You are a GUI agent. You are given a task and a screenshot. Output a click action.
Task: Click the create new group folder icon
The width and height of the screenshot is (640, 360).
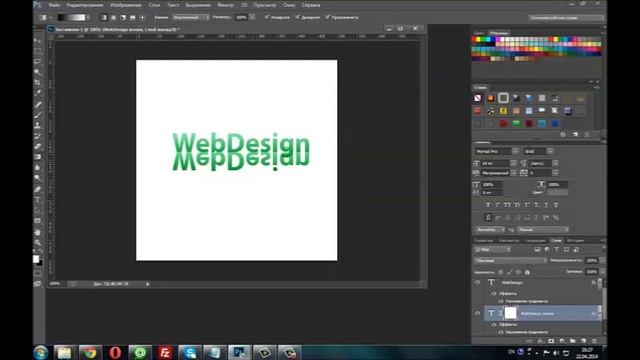click(x=573, y=341)
